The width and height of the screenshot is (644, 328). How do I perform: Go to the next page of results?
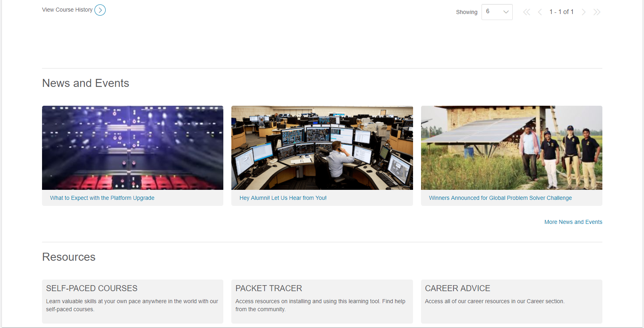pos(584,12)
